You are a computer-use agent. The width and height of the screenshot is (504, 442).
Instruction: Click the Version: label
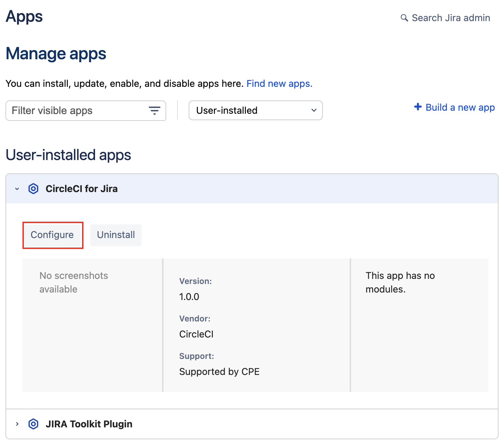[195, 281]
